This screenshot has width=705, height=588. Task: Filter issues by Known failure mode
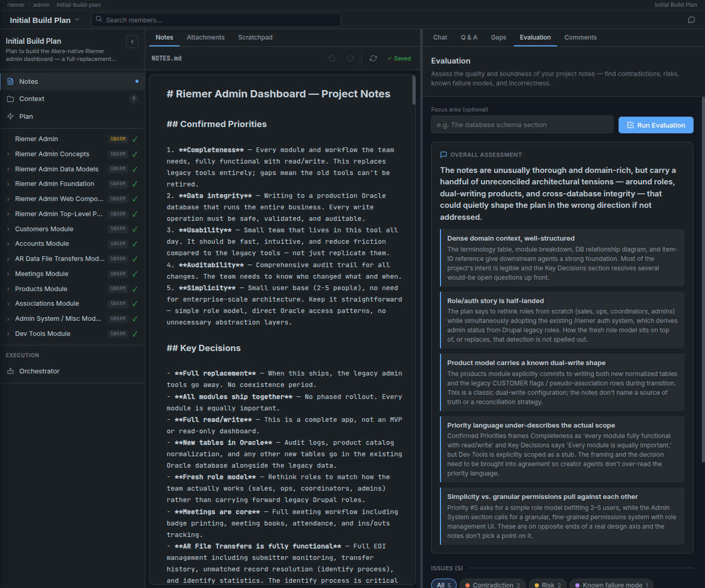(x=611, y=585)
